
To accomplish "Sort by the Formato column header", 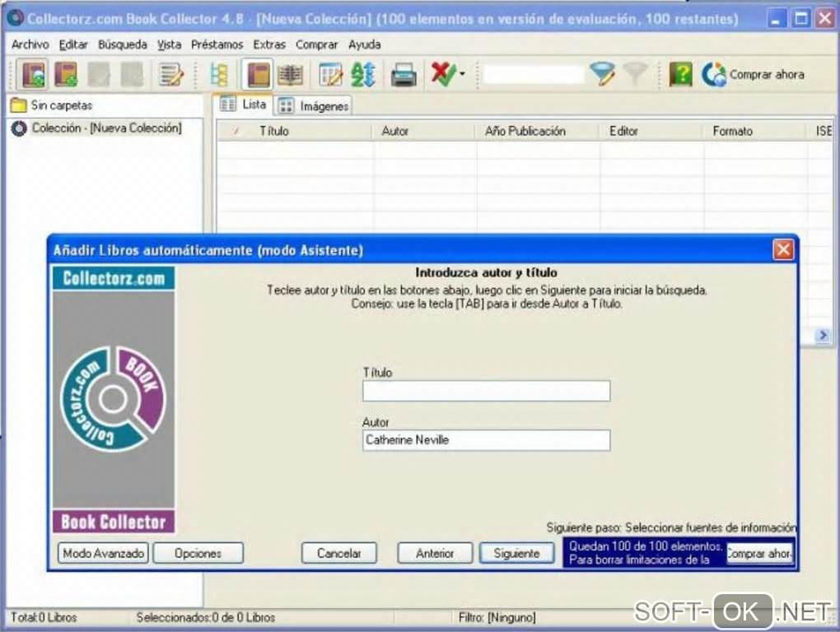I will (x=755, y=131).
